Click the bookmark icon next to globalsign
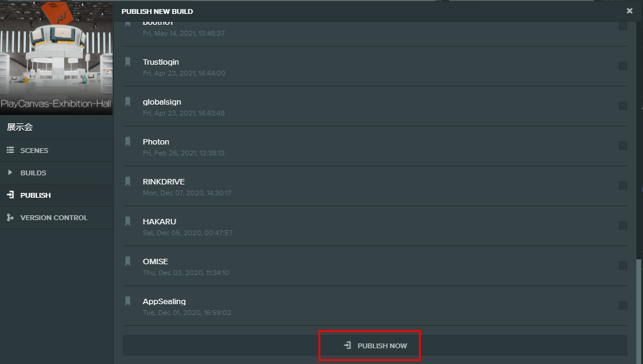 coord(128,102)
